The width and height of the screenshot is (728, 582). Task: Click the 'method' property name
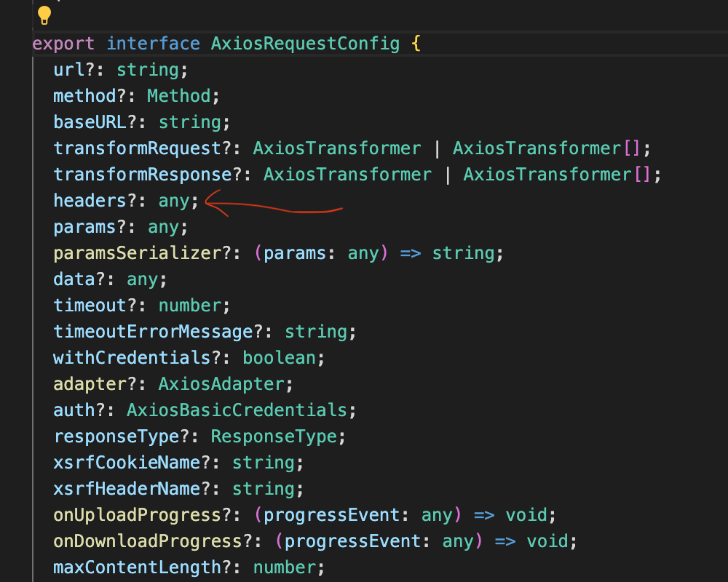tap(84, 96)
